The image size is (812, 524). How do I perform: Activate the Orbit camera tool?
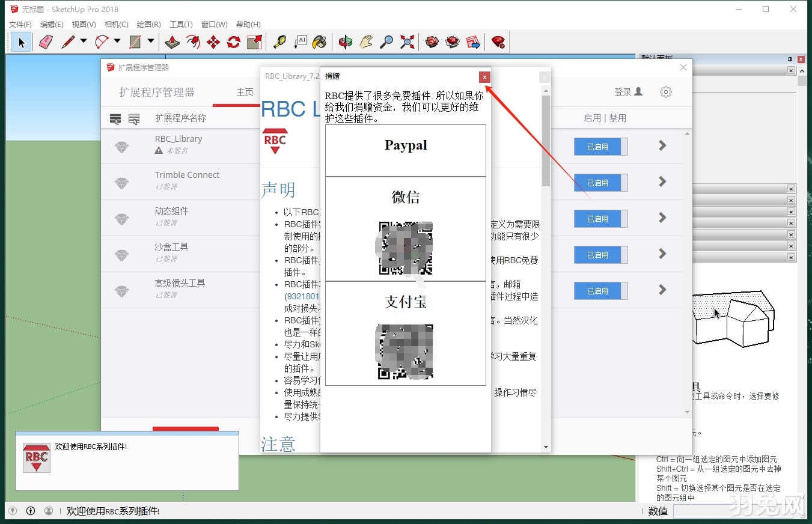tap(344, 42)
